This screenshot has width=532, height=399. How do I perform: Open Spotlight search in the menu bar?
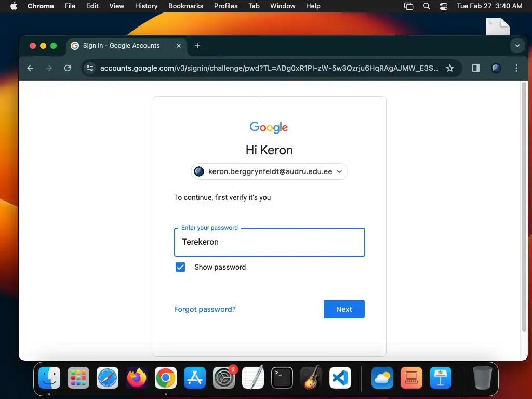427,6
